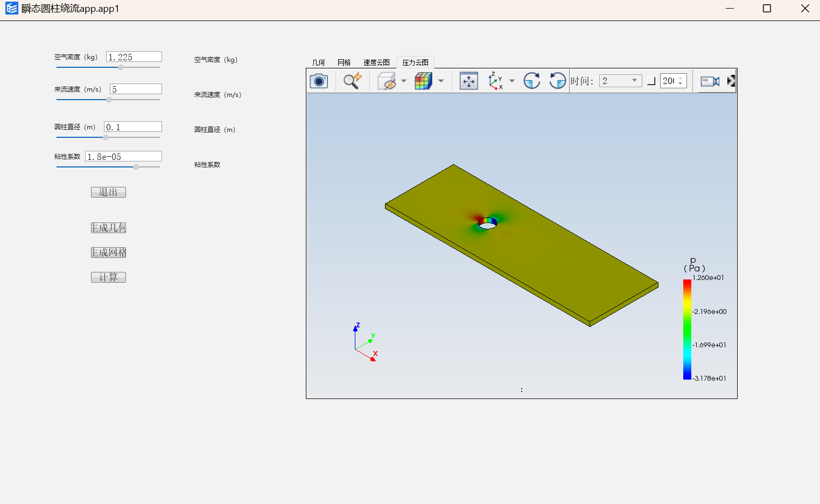Rotate view clockwise icon
The height and width of the screenshot is (504, 820).
532,81
